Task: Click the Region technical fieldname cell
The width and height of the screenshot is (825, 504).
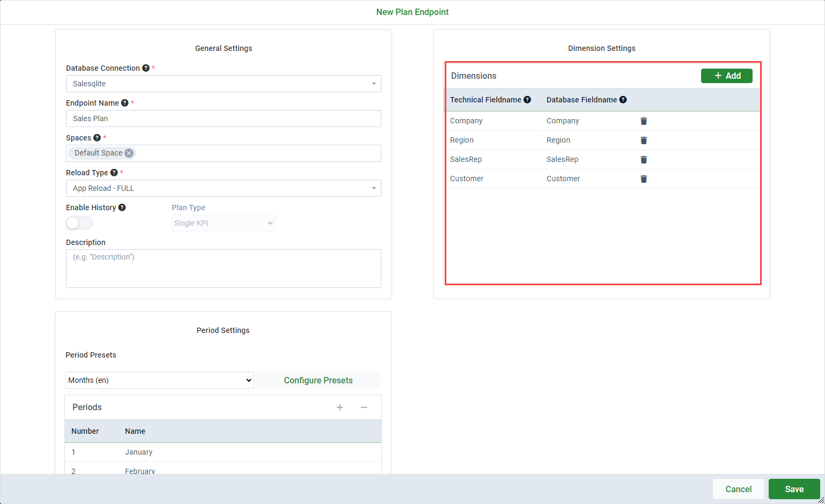Action: (462, 140)
